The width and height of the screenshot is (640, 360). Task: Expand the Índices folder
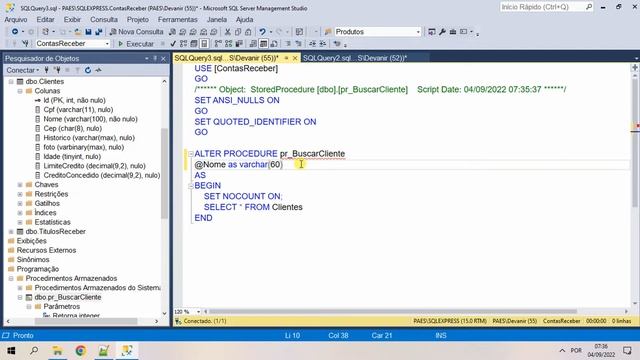pyautogui.click(x=20, y=213)
